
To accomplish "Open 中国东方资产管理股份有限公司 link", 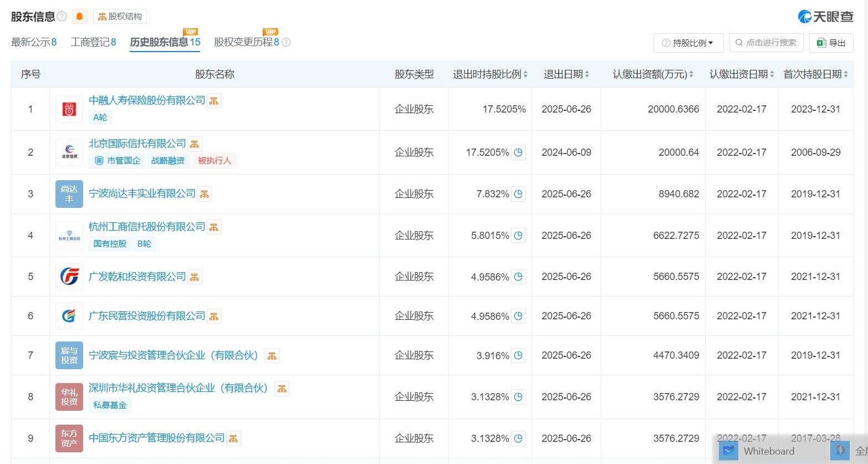I will [x=157, y=438].
